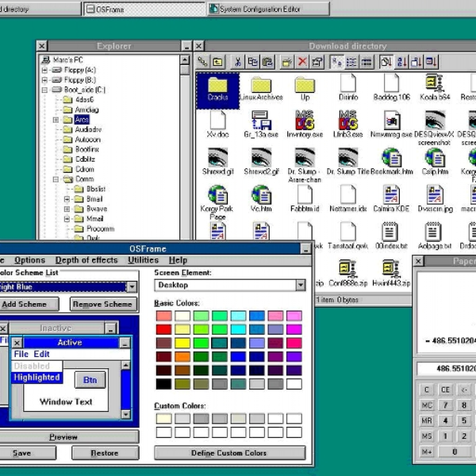Click the Paste clipboard toolbar icon
Screen dimensions: 476x476
click(x=267, y=62)
